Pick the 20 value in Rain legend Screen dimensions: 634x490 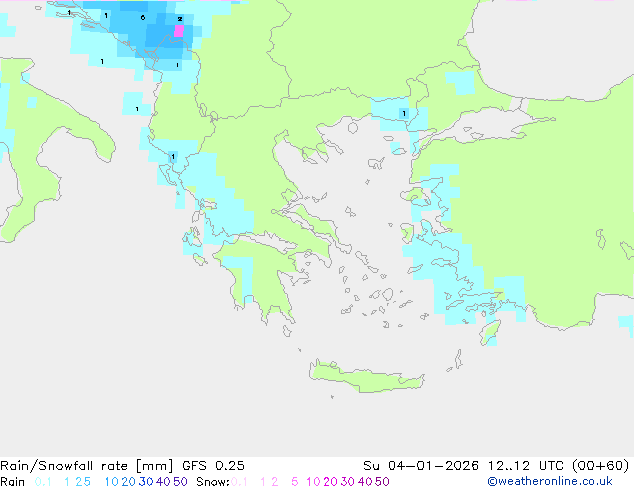pyautogui.click(x=129, y=482)
